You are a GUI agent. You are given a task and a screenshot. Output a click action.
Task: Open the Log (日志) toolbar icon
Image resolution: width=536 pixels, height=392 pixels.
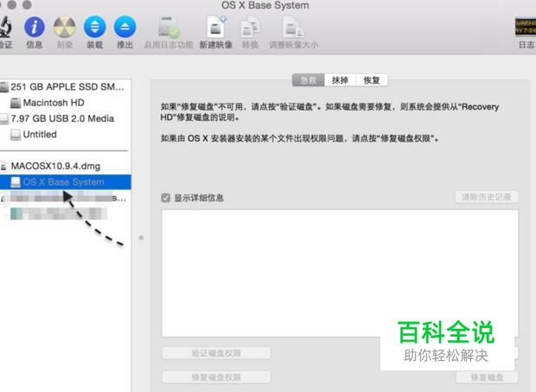pos(526,27)
